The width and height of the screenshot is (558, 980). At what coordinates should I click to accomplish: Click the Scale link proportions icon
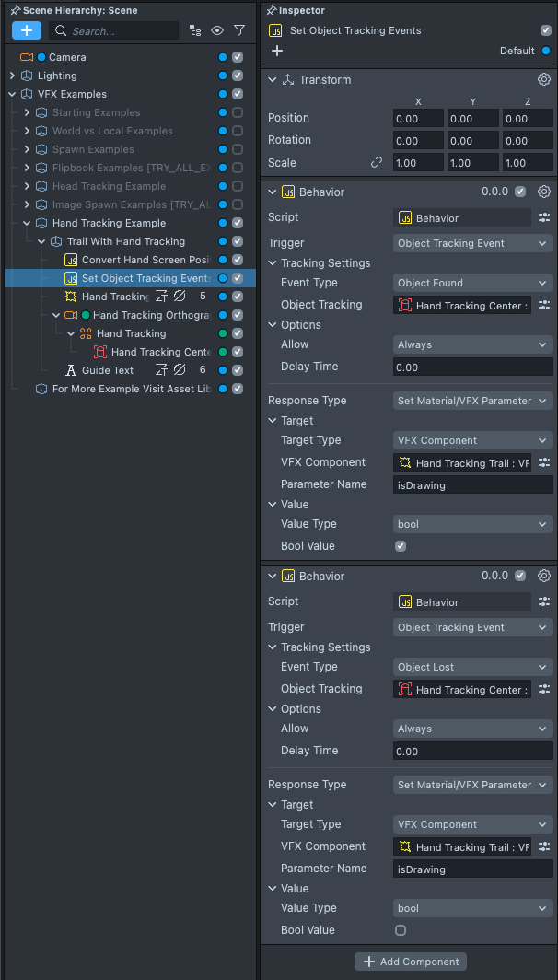[376, 162]
